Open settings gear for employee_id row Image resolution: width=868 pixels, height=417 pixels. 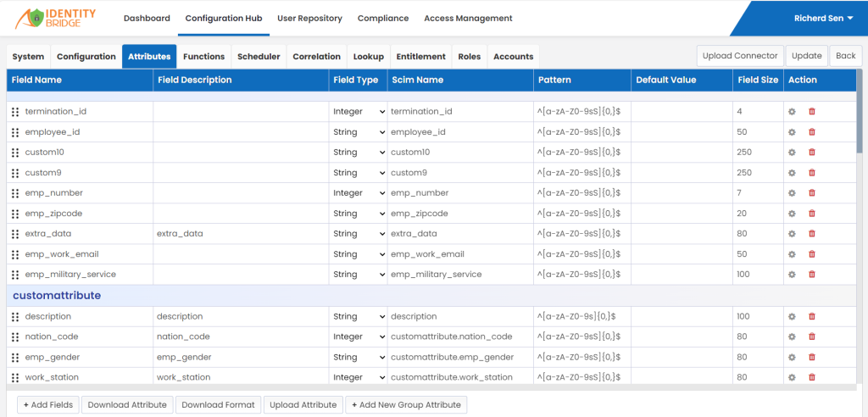point(792,132)
